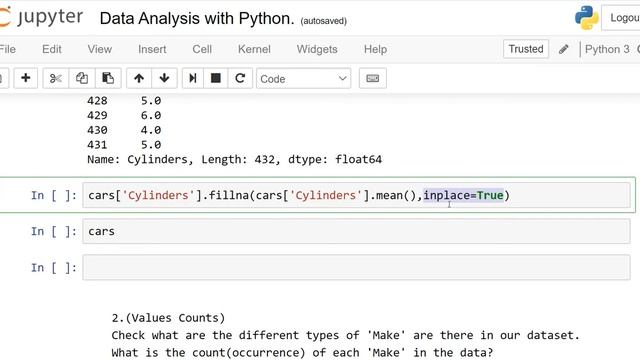The height and width of the screenshot is (360, 640).
Task: Click the output row 428 5.0
Action: [124, 100]
